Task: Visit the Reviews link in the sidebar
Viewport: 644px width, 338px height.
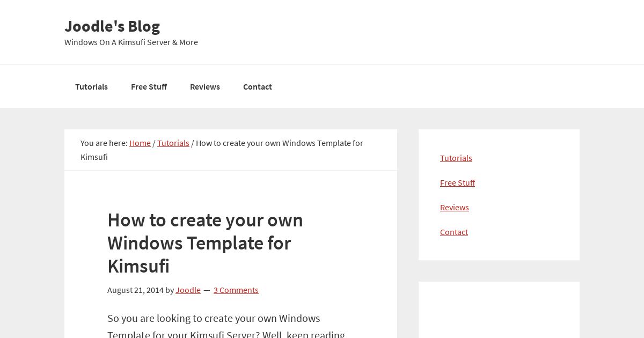Action: (455, 207)
